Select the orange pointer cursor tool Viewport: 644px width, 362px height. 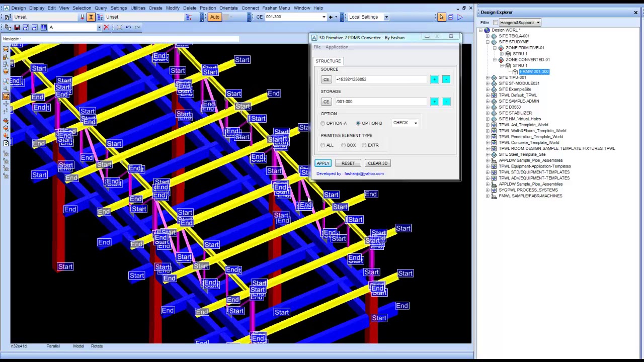(x=441, y=17)
